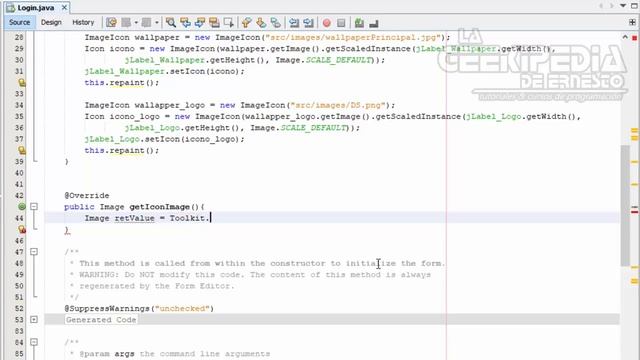Viewport: 640px width, 360px height.
Task: Expand the Generated Code fold at line 53
Action: (x=34, y=320)
